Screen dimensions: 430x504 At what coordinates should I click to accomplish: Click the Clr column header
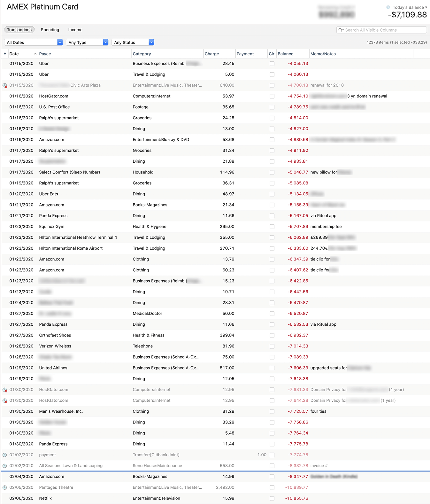tap(272, 54)
